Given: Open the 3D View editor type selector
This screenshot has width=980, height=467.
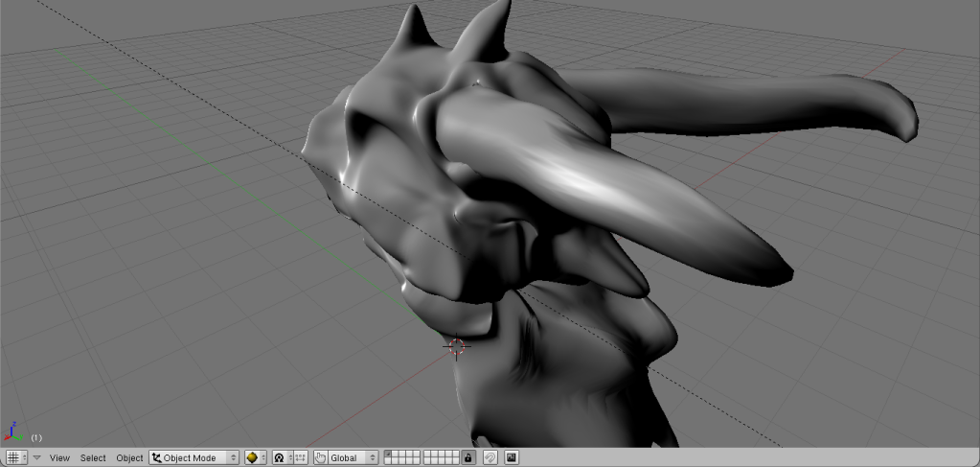Looking at the screenshot, I should pyautogui.click(x=16, y=458).
